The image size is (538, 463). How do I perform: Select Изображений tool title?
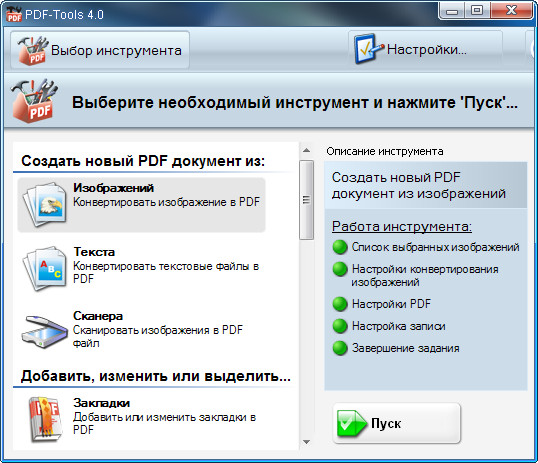pos(114,188)
